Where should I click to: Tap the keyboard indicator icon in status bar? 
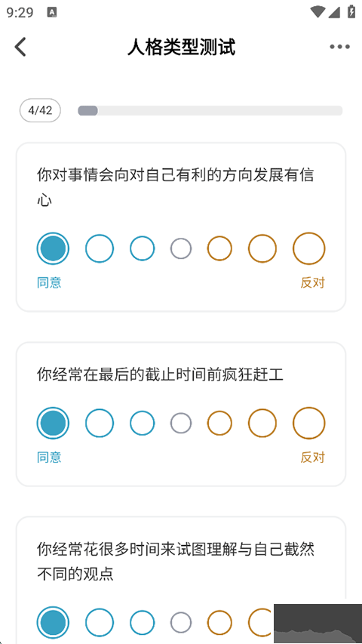click(52, 13)
